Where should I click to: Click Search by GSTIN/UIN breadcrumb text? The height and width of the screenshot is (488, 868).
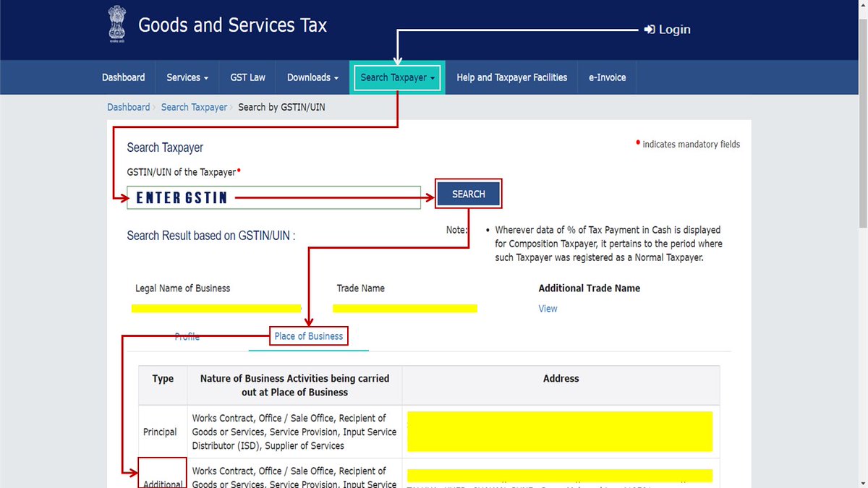[281, 107]
